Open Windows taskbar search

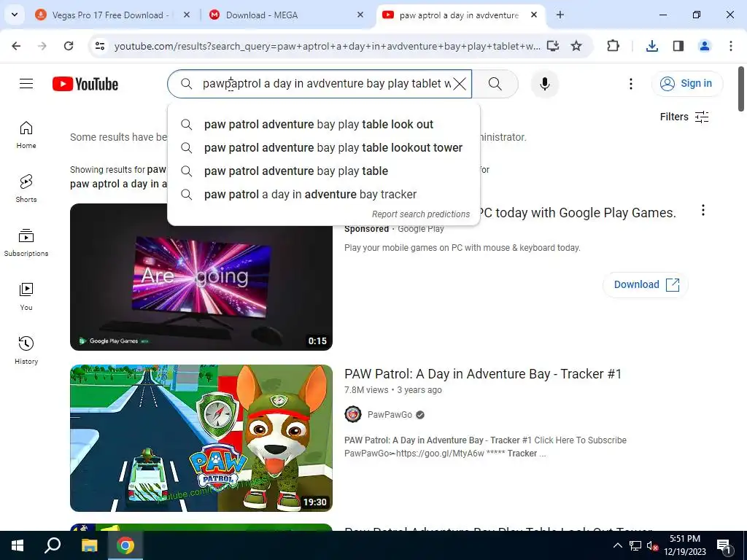[x=53, y=545]
